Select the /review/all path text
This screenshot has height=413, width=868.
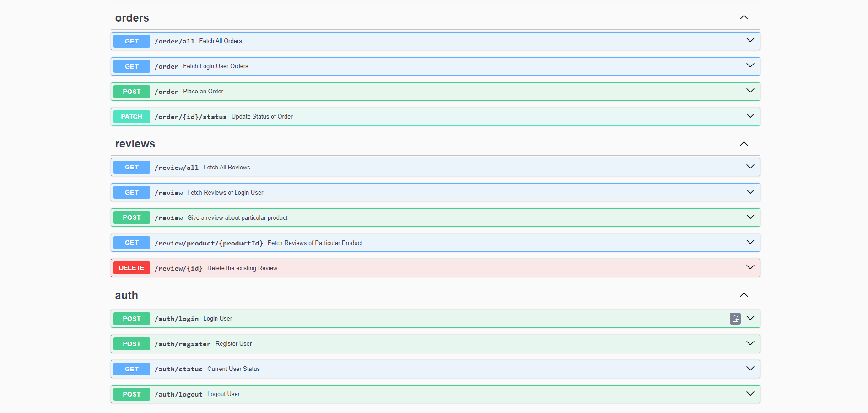(x=177, y=168)
